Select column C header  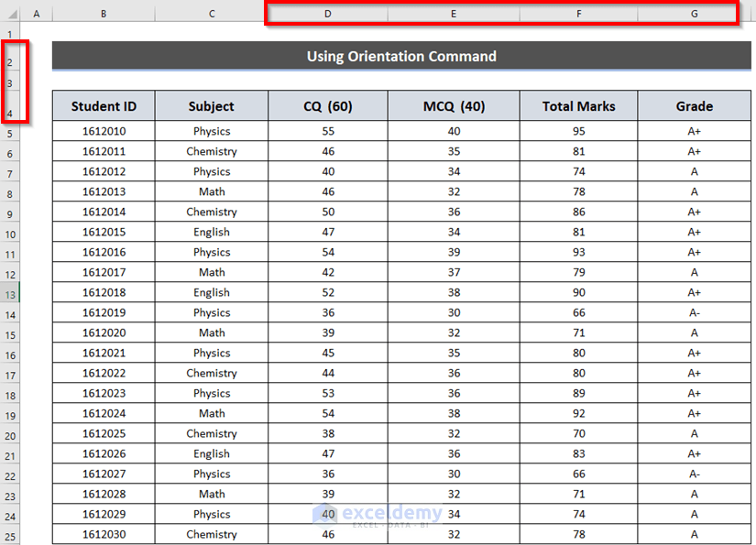212,14
